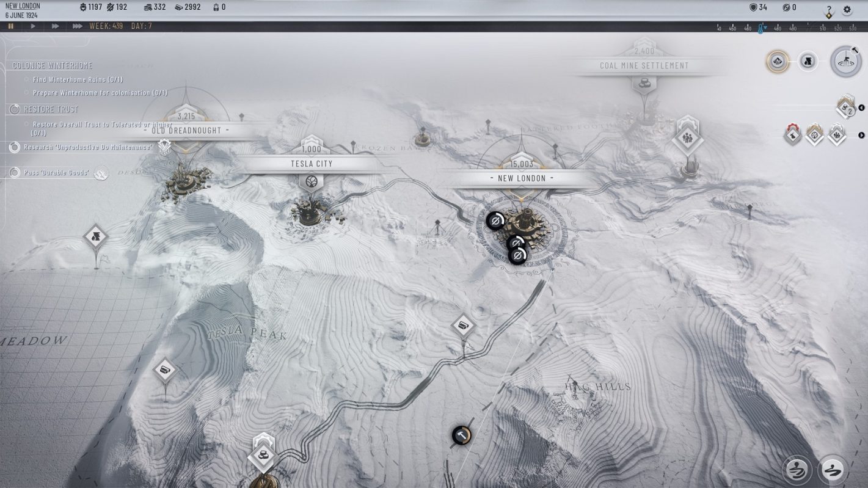Collapse panel using the left-pointing black arrow
Screen dimensions: 868x488
(x=861, y=108)
